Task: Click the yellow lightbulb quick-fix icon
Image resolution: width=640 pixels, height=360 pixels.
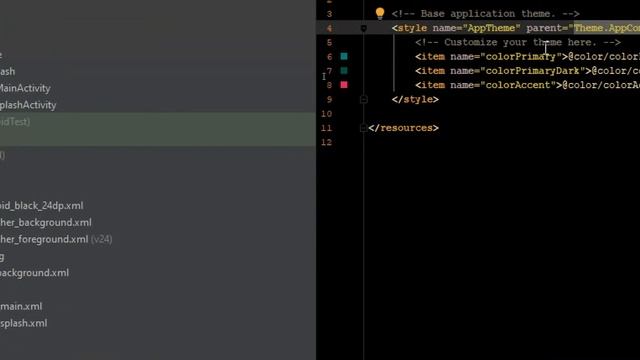Action: point(380,13)
